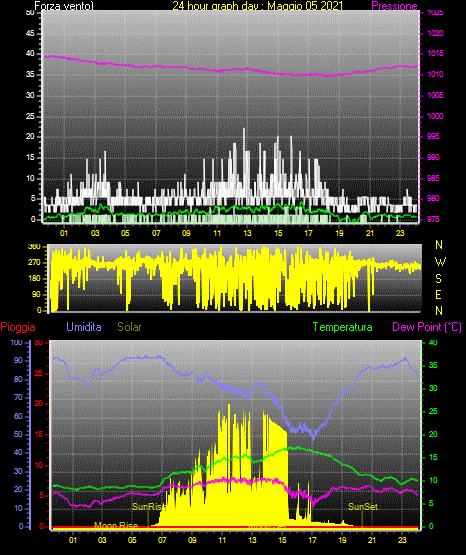Click the 'E' wind direction letter
This screenshot has height=555, width=466.
click(x=438, y=294)
